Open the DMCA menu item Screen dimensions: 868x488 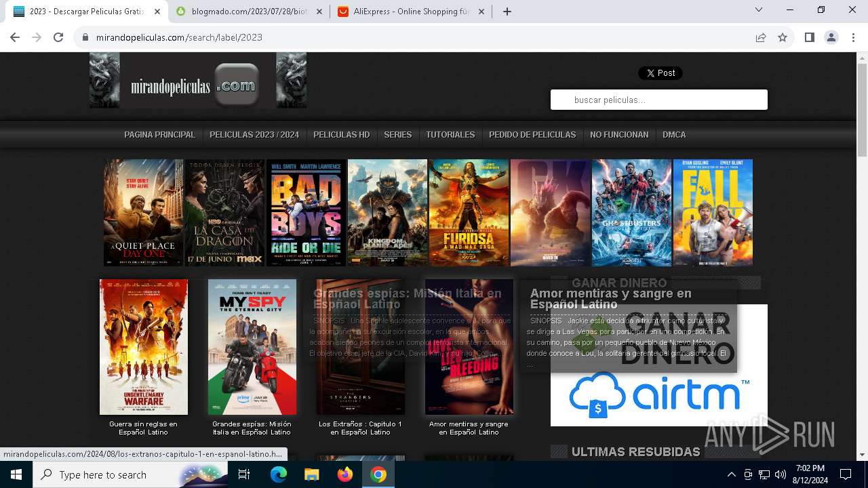(674, 135)
